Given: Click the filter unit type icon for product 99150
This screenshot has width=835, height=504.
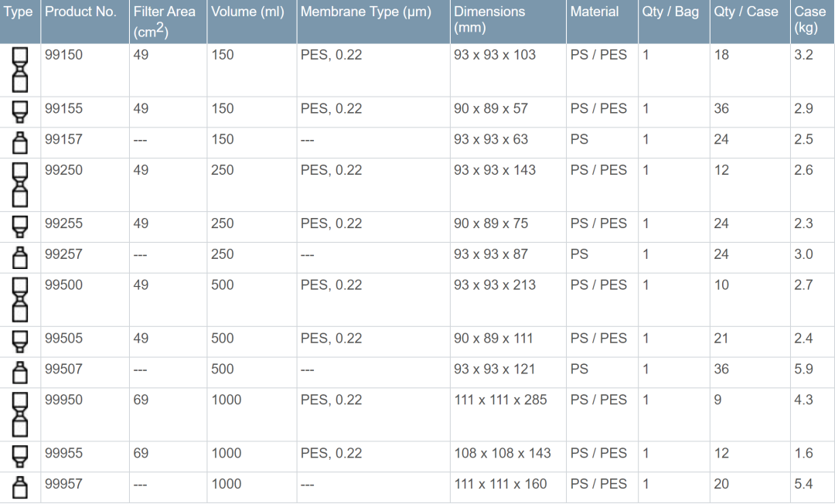Looking at the screenshot, I should click(x=19, y=70).
